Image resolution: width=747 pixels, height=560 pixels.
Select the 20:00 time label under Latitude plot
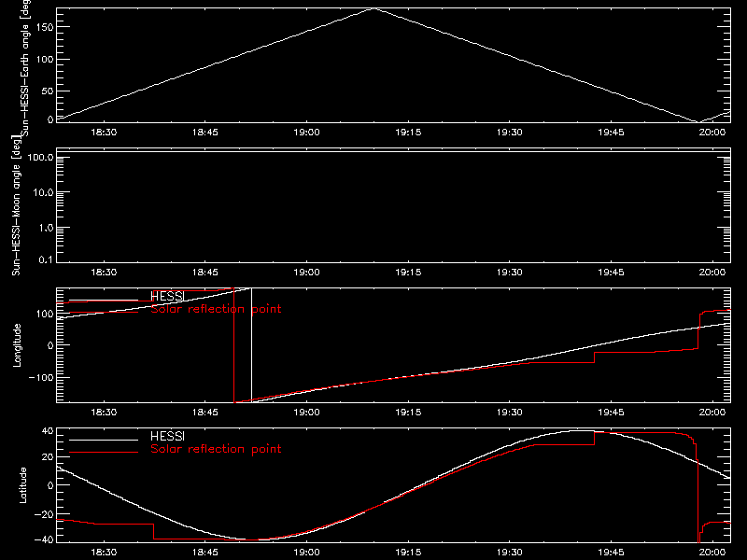712,552
